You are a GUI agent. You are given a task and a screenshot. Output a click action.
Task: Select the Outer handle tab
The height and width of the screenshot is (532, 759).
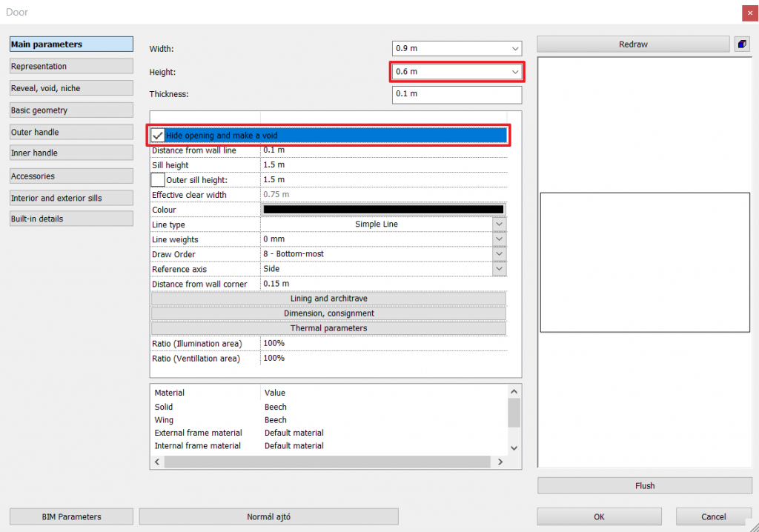[x=71, y=132]
